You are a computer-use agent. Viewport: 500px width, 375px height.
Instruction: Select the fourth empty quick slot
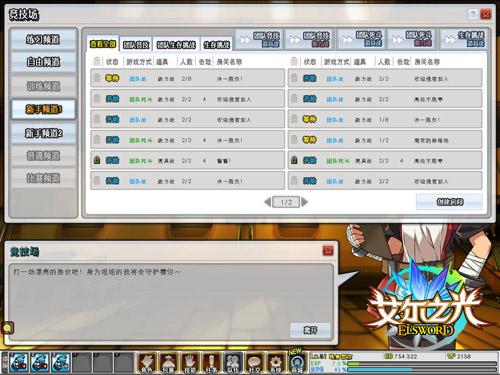[82, 362]
